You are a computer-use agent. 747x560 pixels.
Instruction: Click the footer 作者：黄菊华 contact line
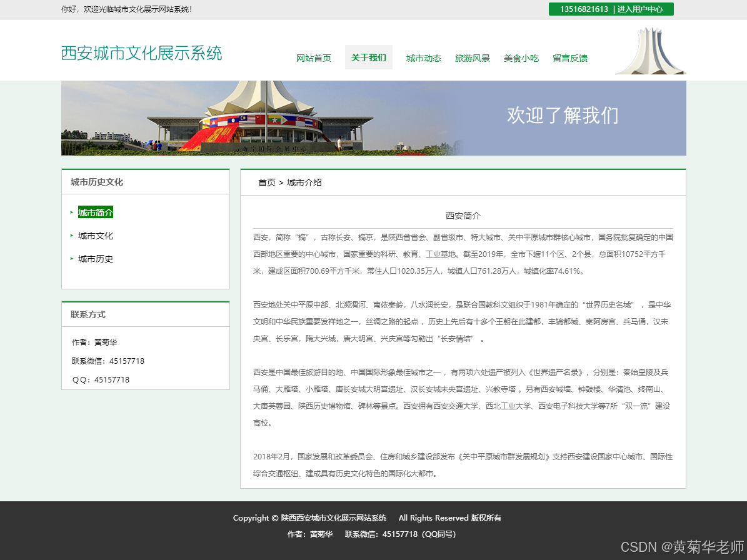(371, 534)
